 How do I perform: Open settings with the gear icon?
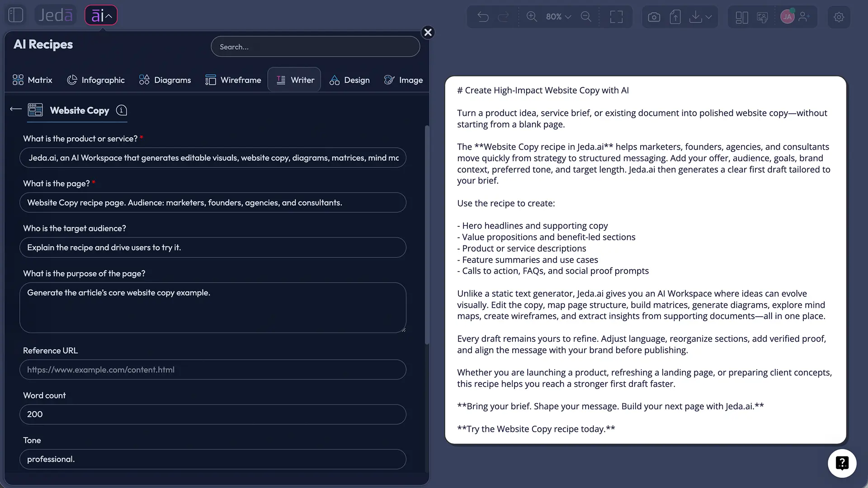[x=839, y=17]
